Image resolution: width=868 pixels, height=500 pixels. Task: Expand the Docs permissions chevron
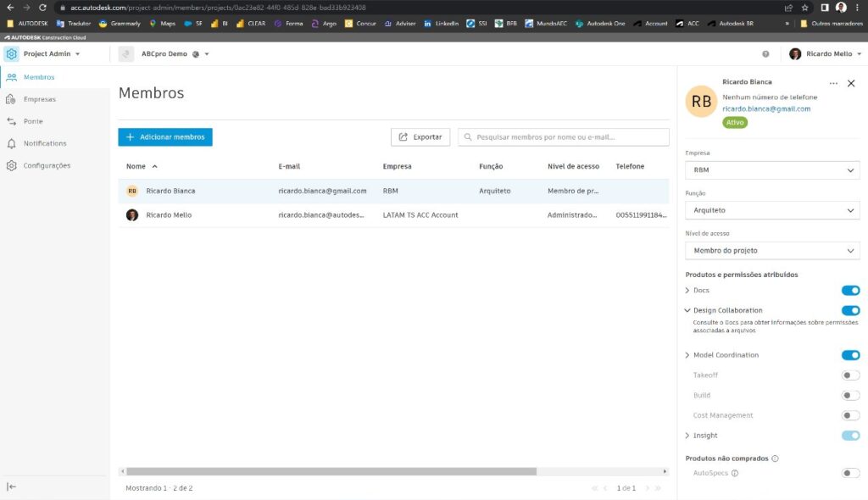pyautogui.click(x=687, y=290)
